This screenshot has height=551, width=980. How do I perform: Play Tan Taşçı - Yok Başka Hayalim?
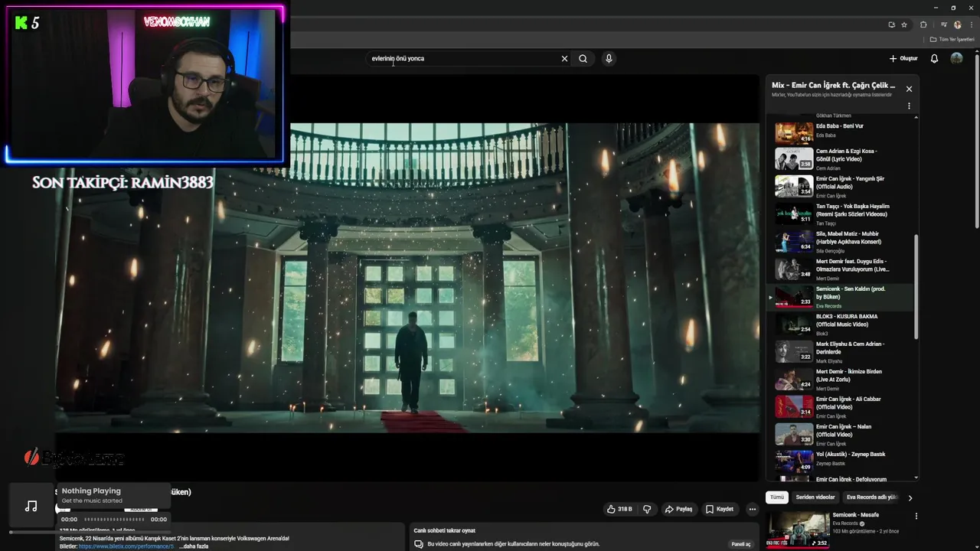click(841, 214)
